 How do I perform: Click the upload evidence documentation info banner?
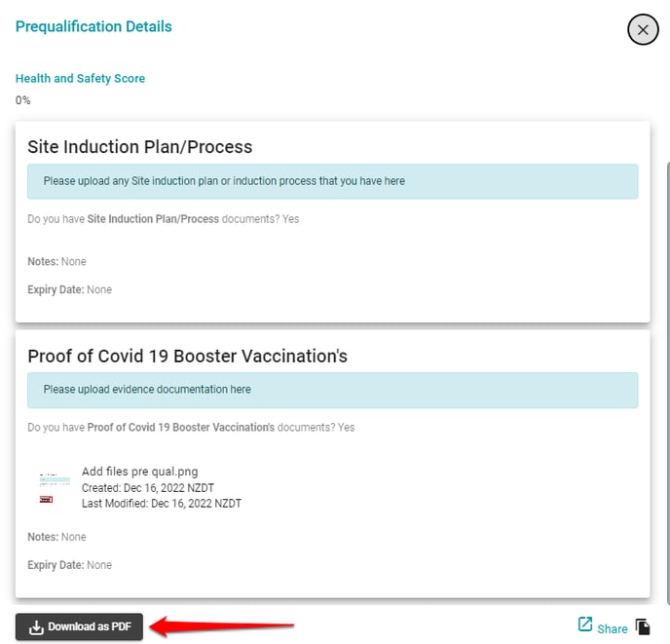tap(332, 390)
